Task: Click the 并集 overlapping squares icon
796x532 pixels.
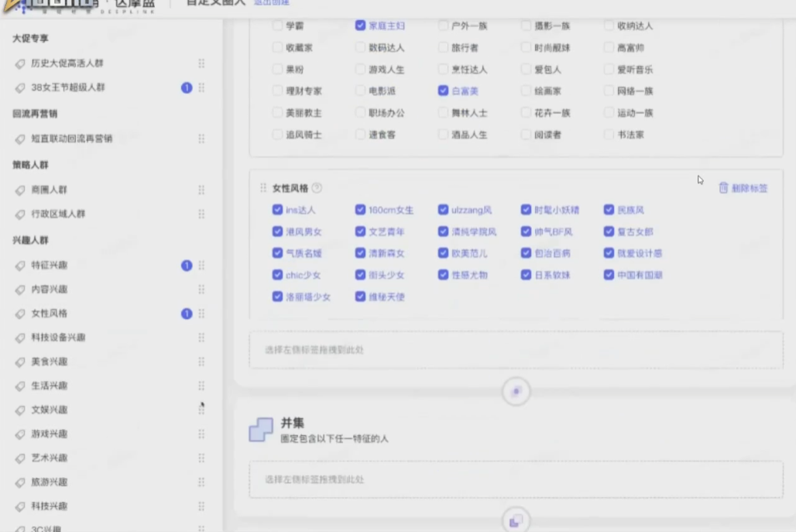Action: pos(261,430)
